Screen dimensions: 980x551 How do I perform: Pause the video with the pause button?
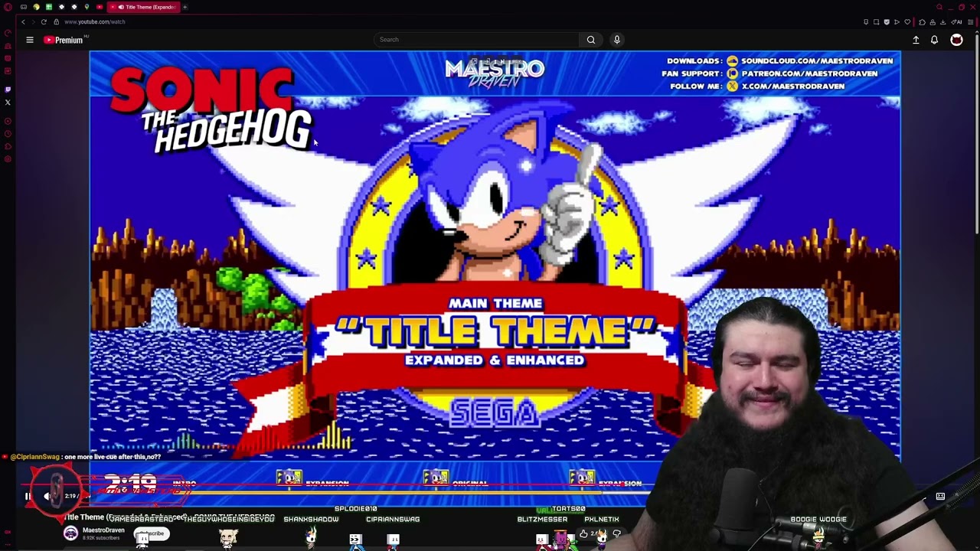(x=28, y=496)
